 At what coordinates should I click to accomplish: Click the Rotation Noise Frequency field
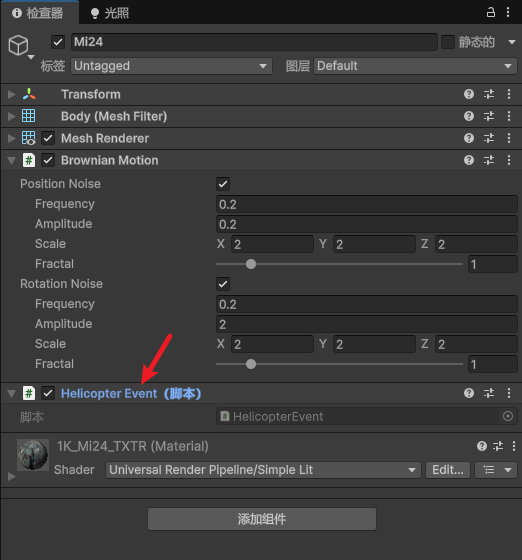pyautogui.click(x=367, y=304)
